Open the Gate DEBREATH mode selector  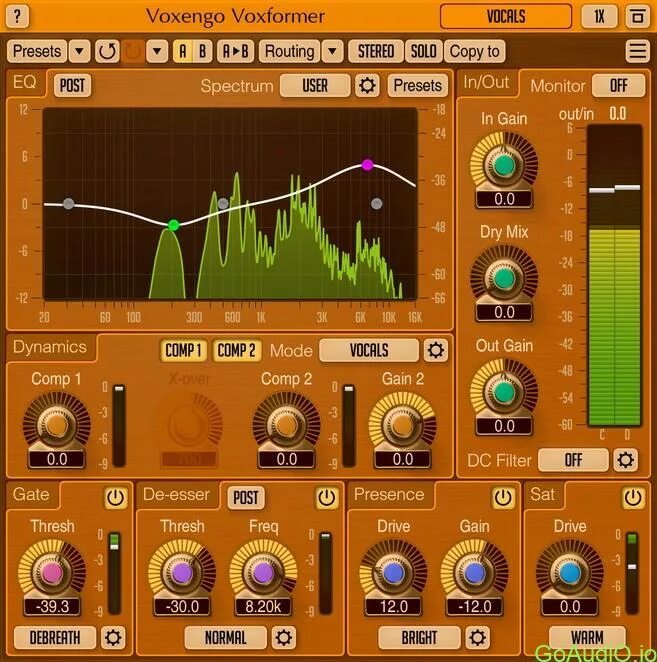click(55, 638)
